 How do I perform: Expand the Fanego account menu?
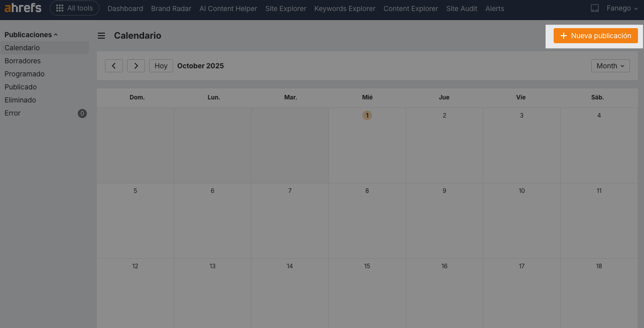(621, 9)
